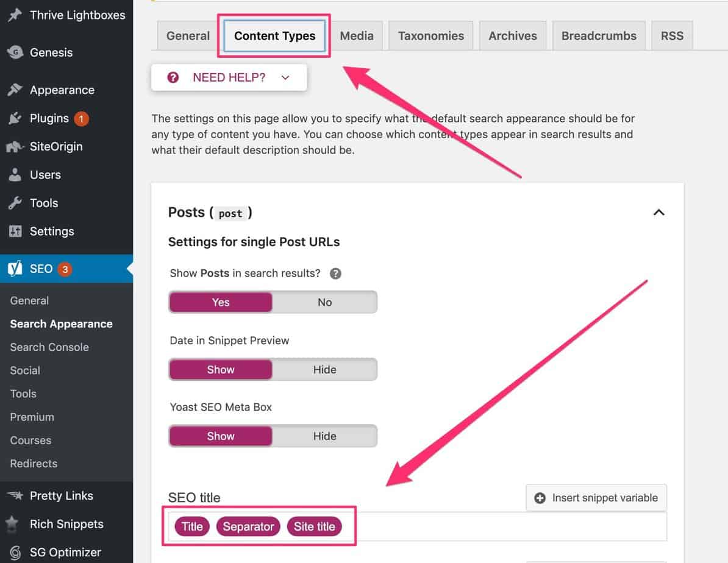Open the SG Optimizer menu item
The image size is (728, 563).
pos(66,552)
